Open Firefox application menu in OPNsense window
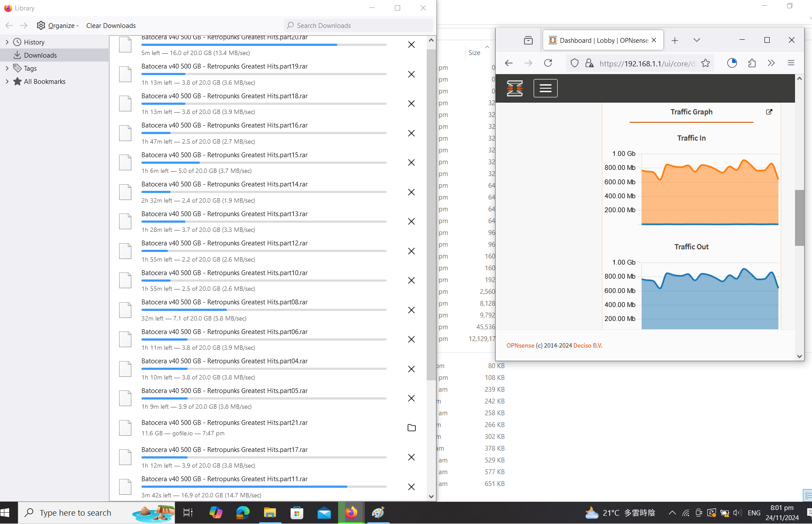Screen dimensions: 812x524 [791, 63]
